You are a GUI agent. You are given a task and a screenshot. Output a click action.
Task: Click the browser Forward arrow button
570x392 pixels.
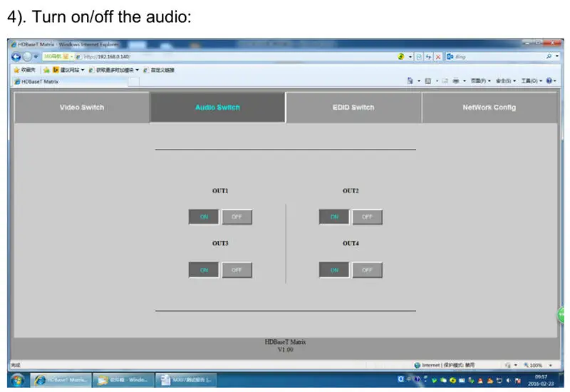[x=27, y=56]
